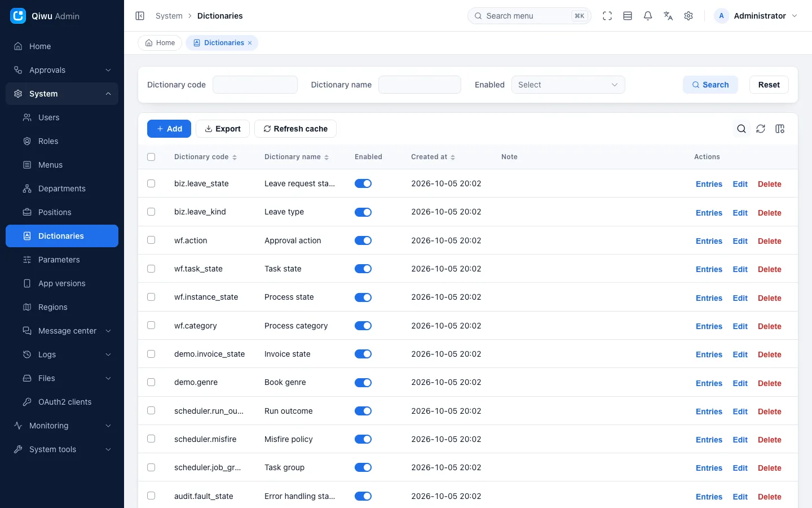Image resolution: width=812 pixels, height=508 pixels.
Task: Open the Enabled Select dropdown
Action: tap(568, 85)
